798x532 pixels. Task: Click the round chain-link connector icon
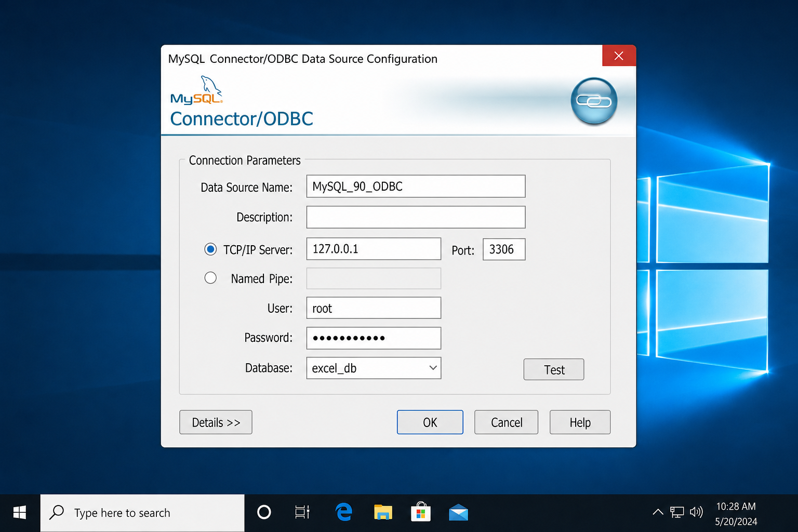coord(594,101)
